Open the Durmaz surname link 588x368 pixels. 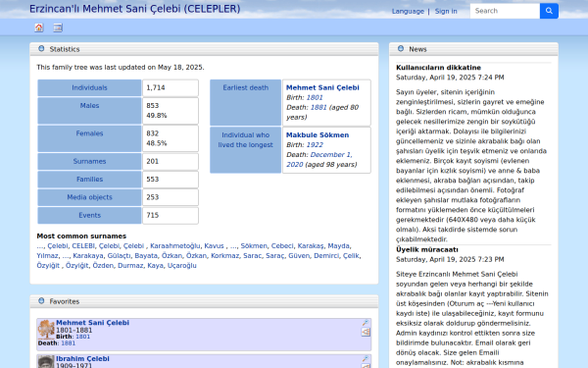coord(130,266)
